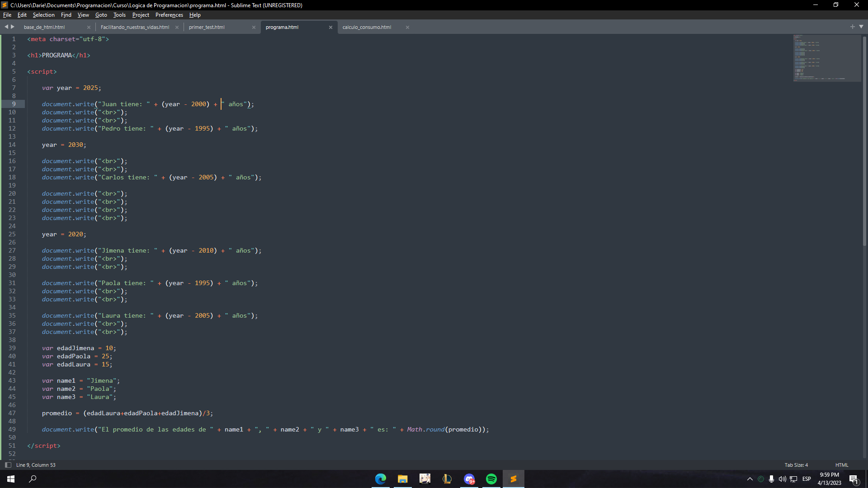Close the Facilitando_nuestras_vidas.html tab
The height and width of the screenshot is (488, 868).
tap(177, 28)
